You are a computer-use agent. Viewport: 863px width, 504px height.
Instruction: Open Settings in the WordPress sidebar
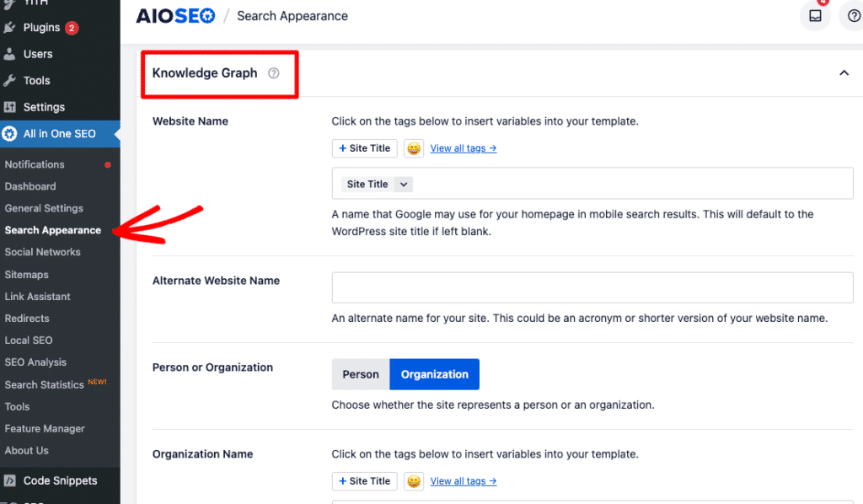(x=44, y=107)
